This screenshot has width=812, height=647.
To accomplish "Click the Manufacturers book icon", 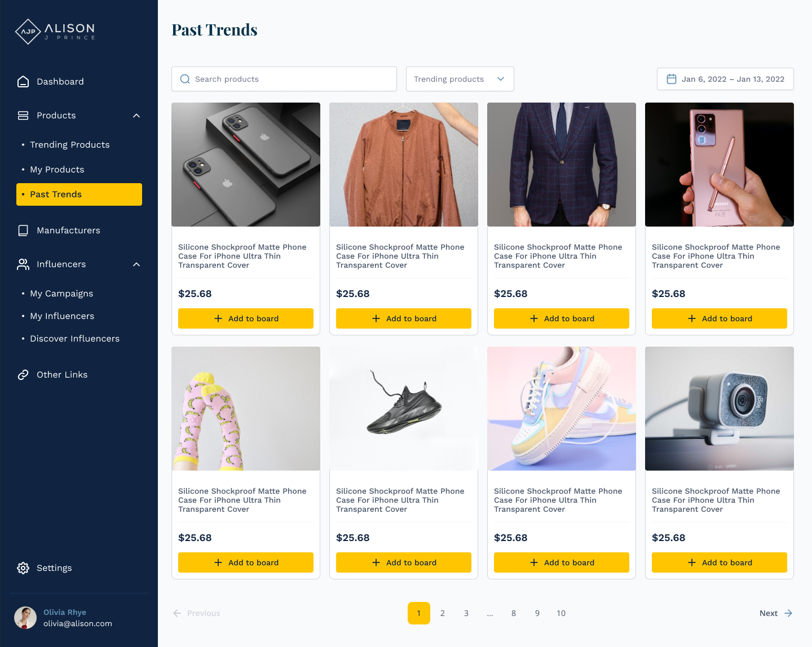I will [x=23, y=231].
